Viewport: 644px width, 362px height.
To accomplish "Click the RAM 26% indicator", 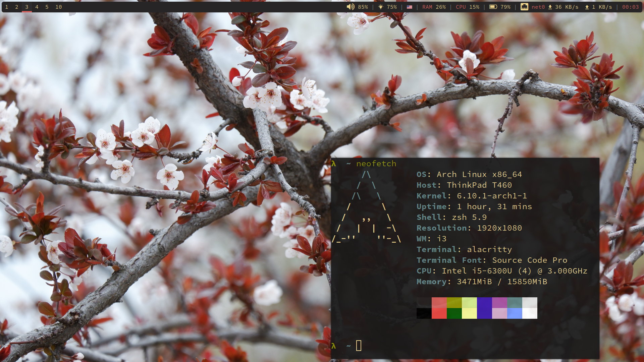I will coord(434,7).
